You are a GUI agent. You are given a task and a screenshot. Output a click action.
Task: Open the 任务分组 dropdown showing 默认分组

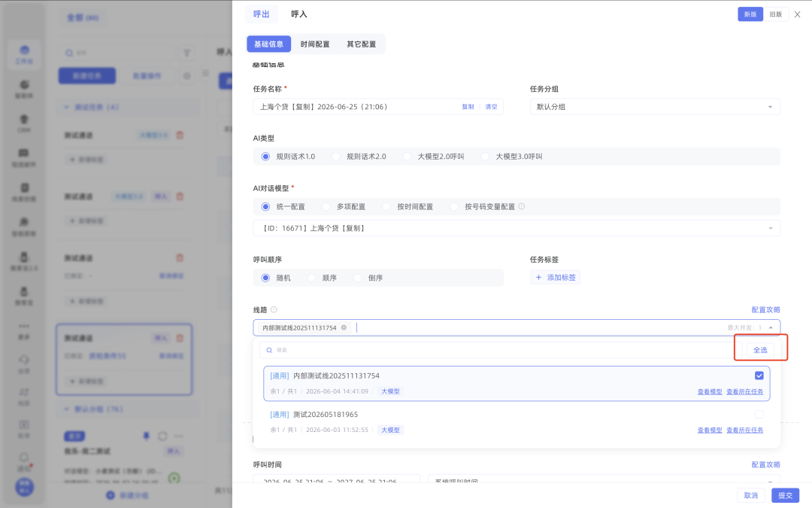point(655,107)
